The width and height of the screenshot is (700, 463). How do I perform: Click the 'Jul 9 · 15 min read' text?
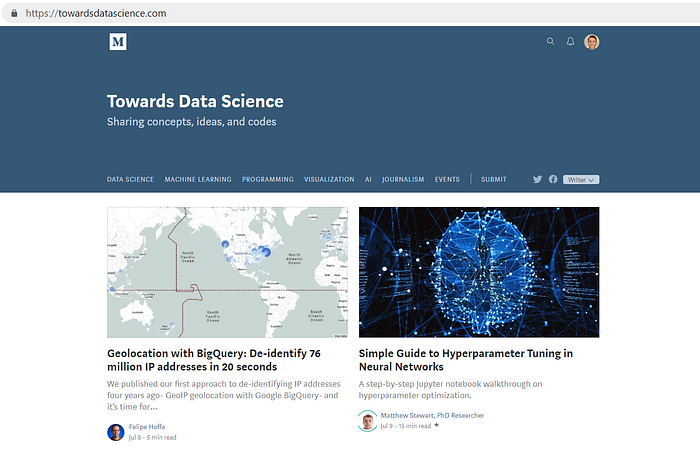point(406,426)
